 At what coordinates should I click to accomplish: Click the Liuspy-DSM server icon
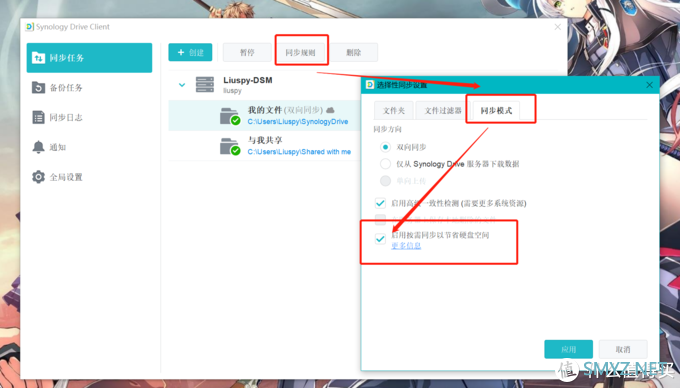[x=205, y=85]
